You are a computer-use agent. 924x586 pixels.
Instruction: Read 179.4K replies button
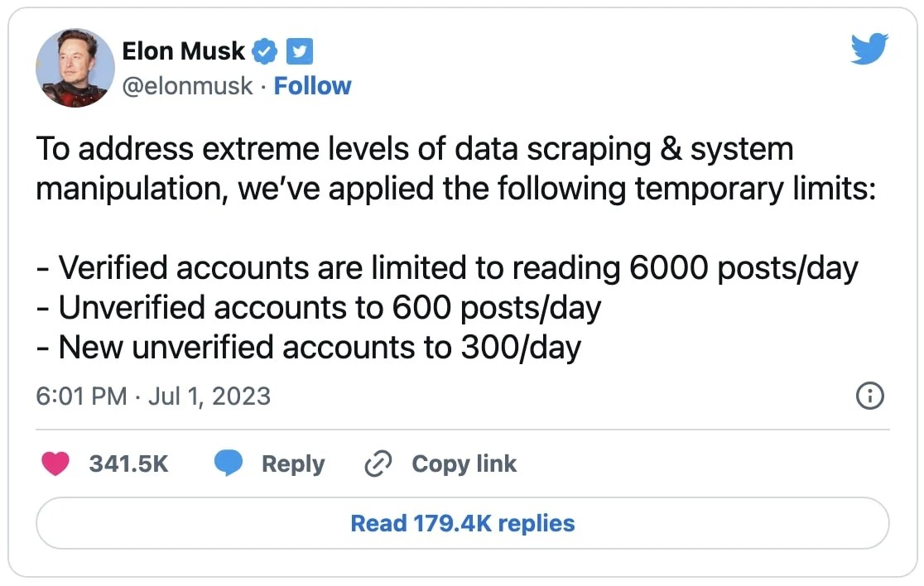[462, 523]
